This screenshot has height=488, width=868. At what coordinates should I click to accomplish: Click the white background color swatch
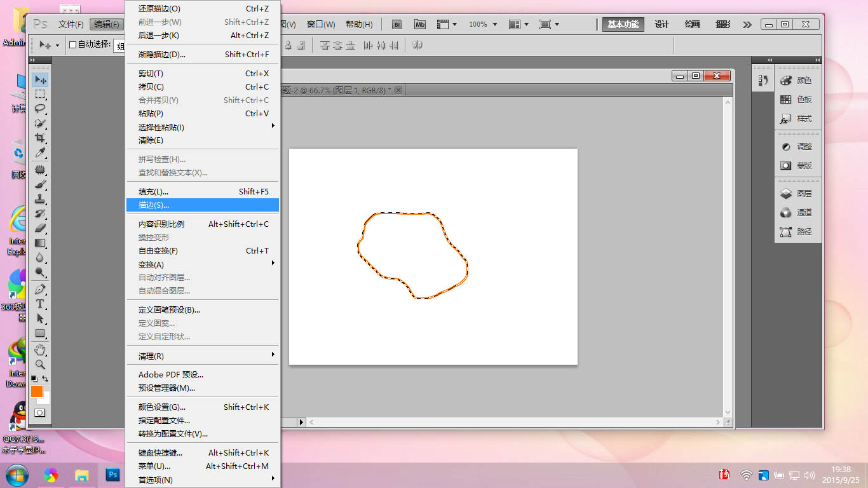point(45,400)
